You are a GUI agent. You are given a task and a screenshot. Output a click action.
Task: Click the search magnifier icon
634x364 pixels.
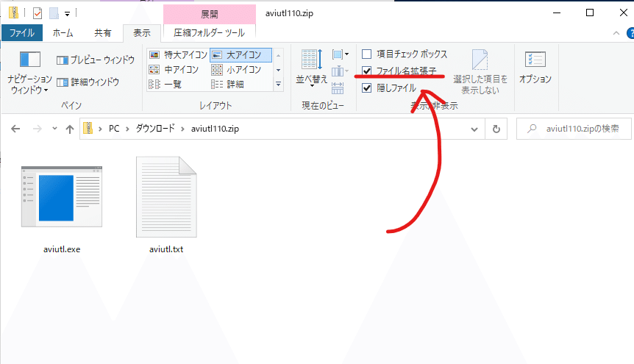pos(532,129)
